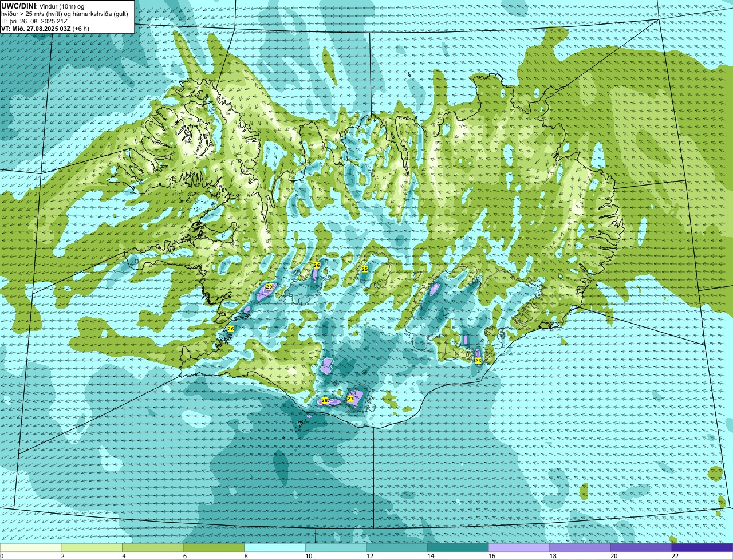Select the 4–6 m/s green legend swatch
Image resolution: width=733 pixels, height=560 pixels.
pyautogui.click(x=153, y=548)
